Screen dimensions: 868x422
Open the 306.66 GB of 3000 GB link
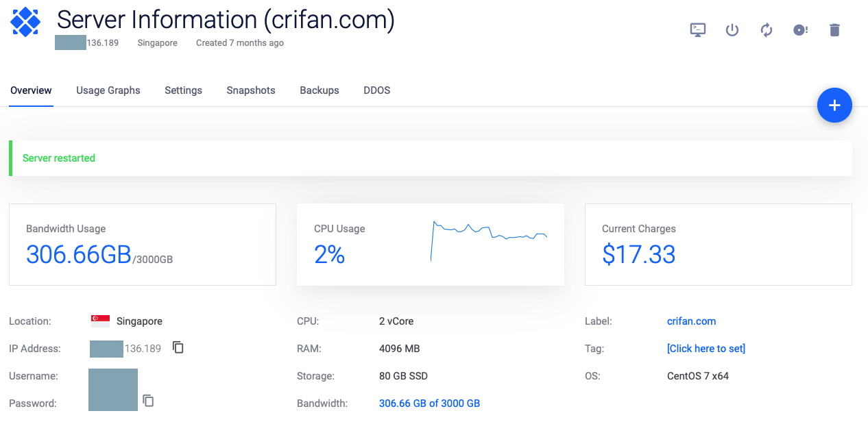coord(429,404)
